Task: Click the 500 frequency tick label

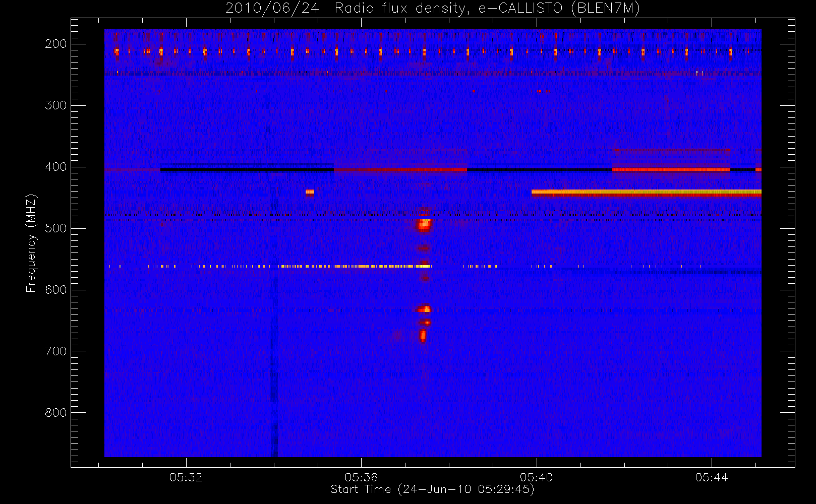Action: [56, 228]
